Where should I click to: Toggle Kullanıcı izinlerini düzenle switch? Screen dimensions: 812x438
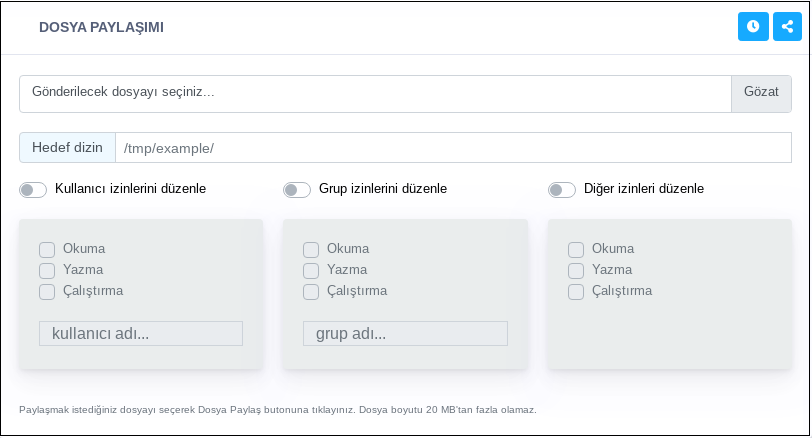pos(33,189)
